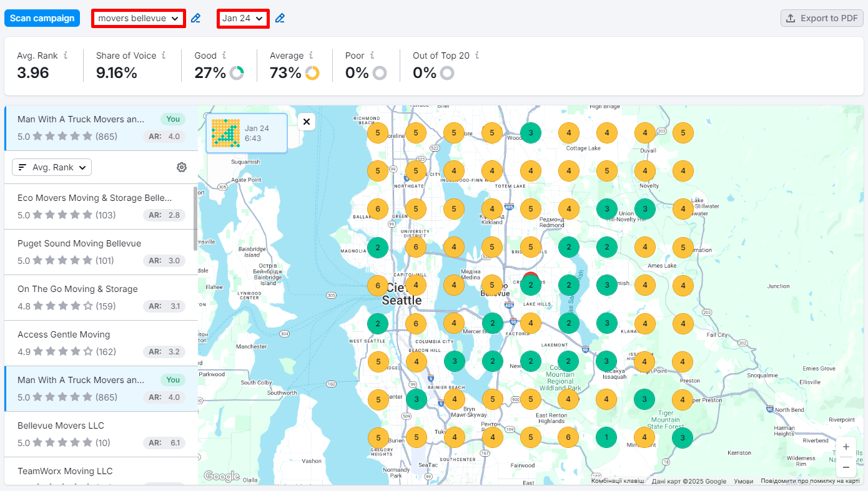Screen dimensions: 868x491
Task: Click the green pin marked with red location marker
Action: click(x=530, y=284)
